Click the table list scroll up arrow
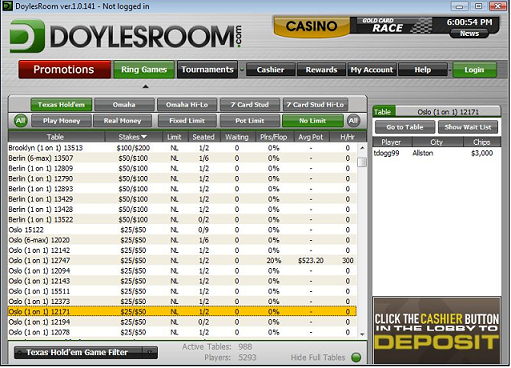 coord(362,147)
